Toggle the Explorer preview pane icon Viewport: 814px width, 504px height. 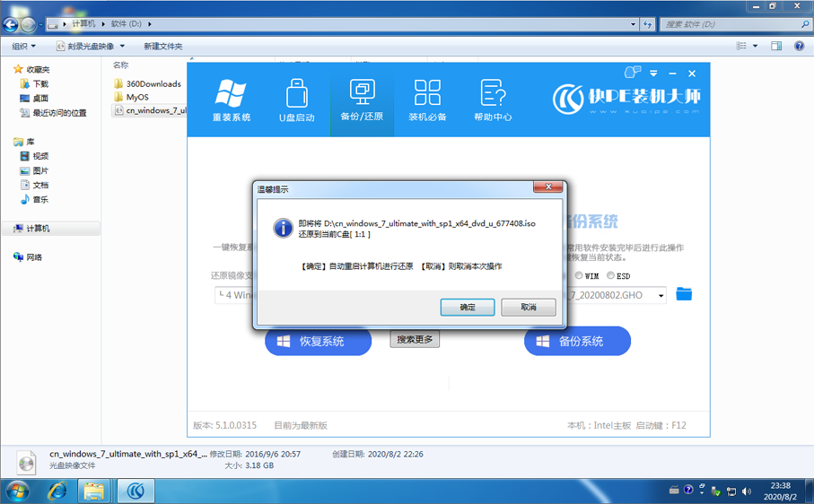pos(776,46)
